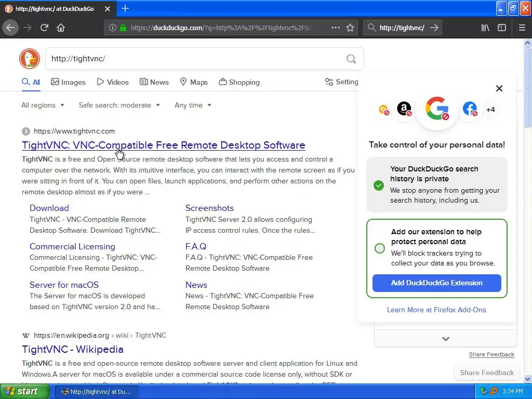
Task: Open a new browser tab
Action: click(125, 8)
